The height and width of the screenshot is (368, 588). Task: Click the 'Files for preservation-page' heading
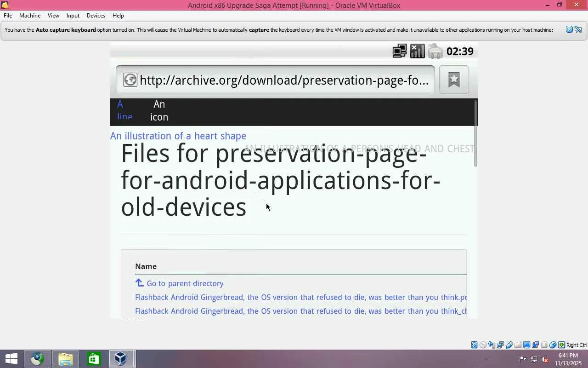coord(281,180)
